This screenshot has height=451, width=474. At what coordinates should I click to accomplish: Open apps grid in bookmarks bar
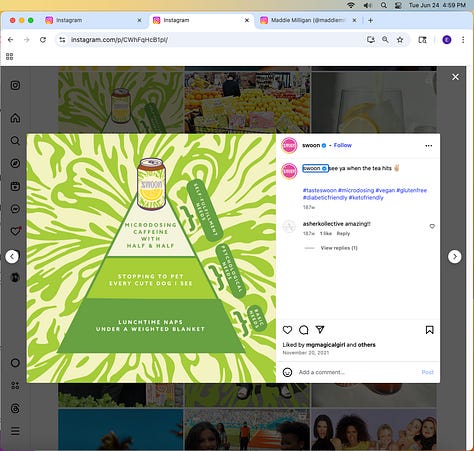[10, 56]
